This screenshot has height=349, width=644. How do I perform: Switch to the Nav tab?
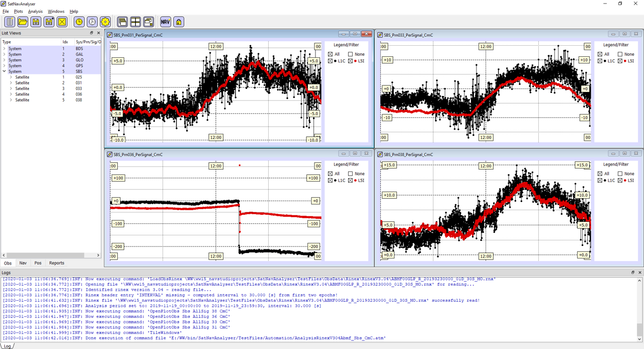[23, 263]
